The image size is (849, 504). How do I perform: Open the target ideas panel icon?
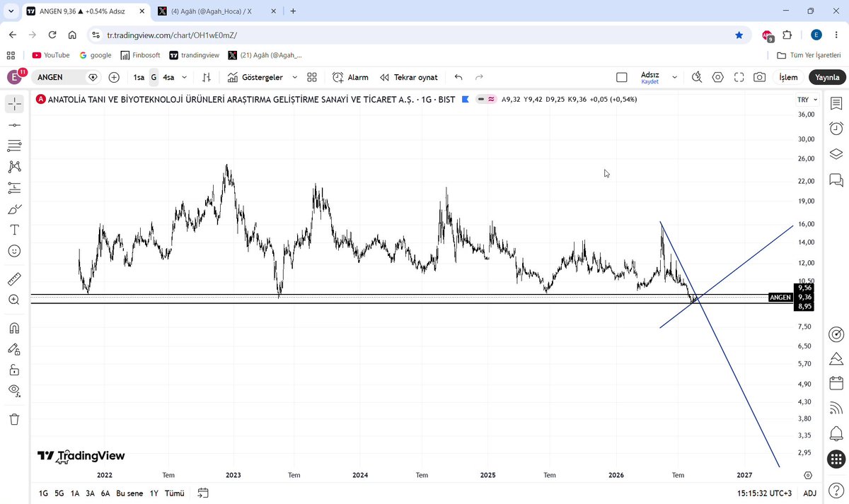point(836,334)
